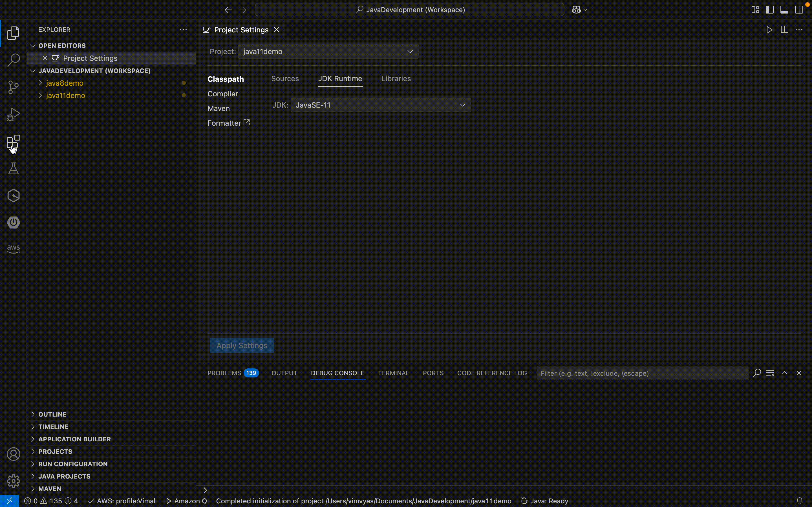Screen dimensions: 812x507
Task: Open the Testing beaker icon
Action: (14, 168)
